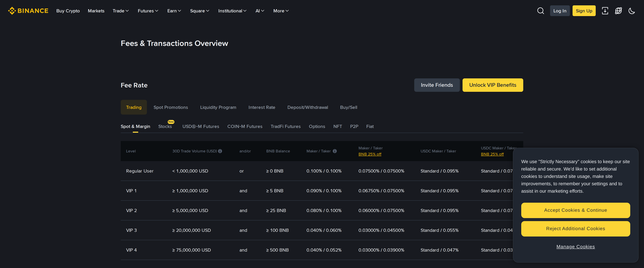
Task: Switch to Buy/Sell tab
Action: click(x=348, y=107)
